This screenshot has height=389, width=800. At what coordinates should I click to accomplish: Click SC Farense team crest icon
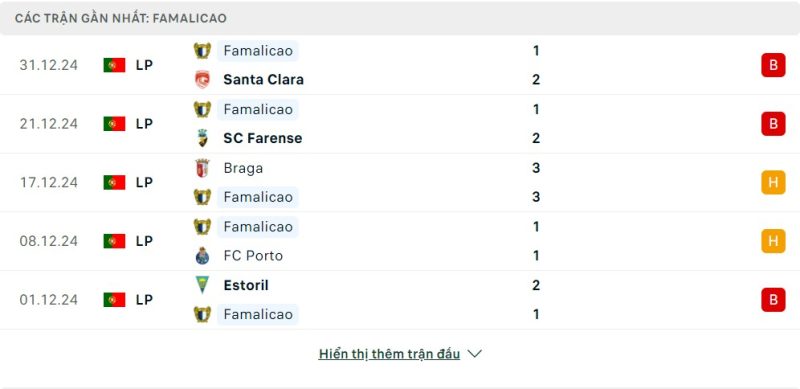(x=203, y=138)
